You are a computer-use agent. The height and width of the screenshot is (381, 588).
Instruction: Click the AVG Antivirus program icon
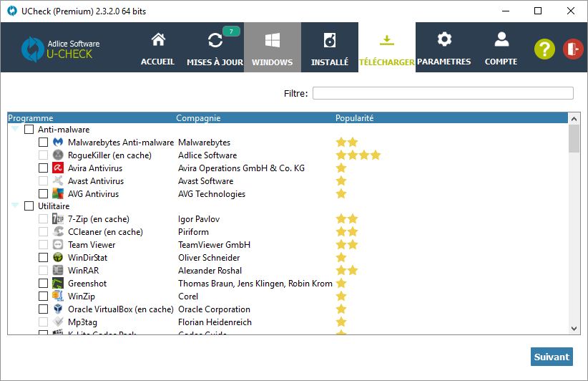pos(59,194)
